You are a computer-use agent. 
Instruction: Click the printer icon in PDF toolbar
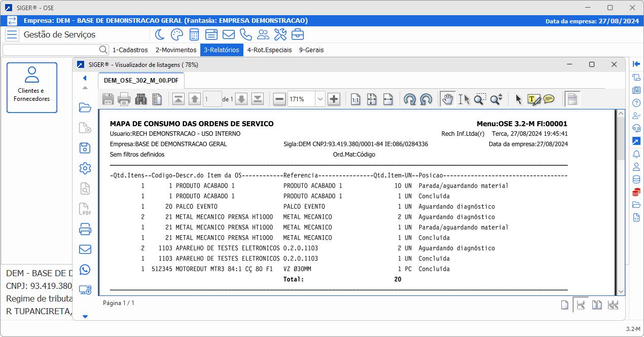[x=124, y=99]
